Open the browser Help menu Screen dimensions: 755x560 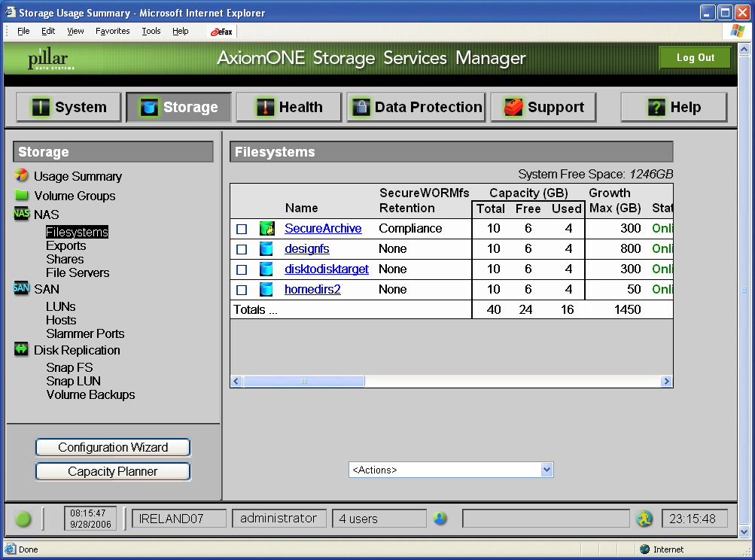tap(181, 32)
